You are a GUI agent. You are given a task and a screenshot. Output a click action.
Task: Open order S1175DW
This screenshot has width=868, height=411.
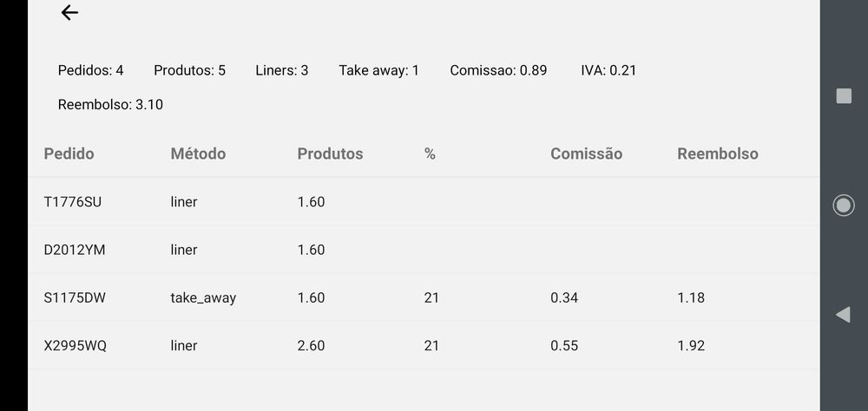[x=75, y=297]
